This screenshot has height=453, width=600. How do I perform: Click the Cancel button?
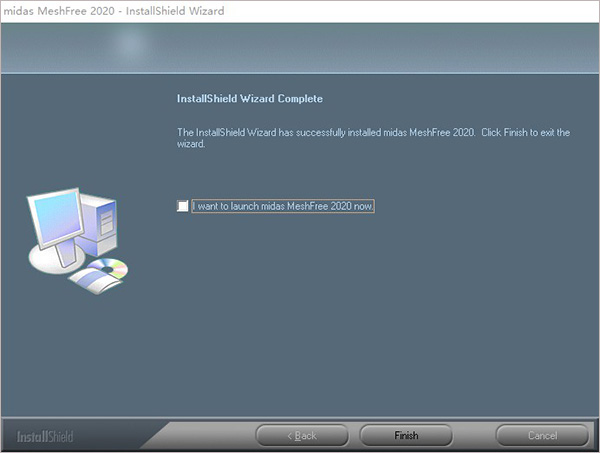click(542, 435)
